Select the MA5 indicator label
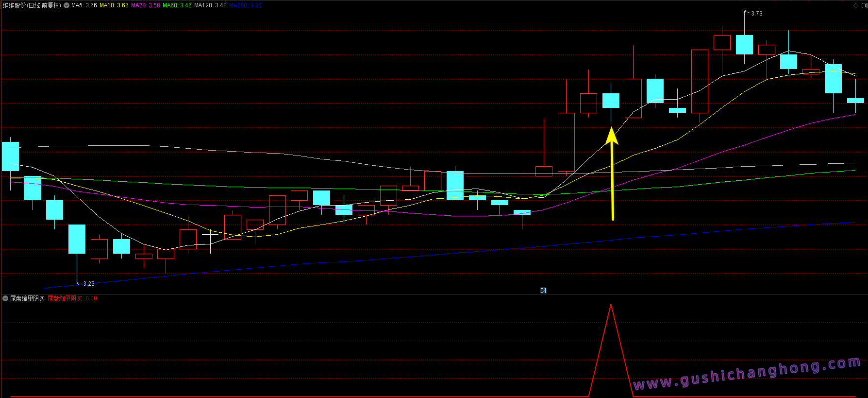The width and height of the screenshot is (868, 398). [x=84, y=6]
